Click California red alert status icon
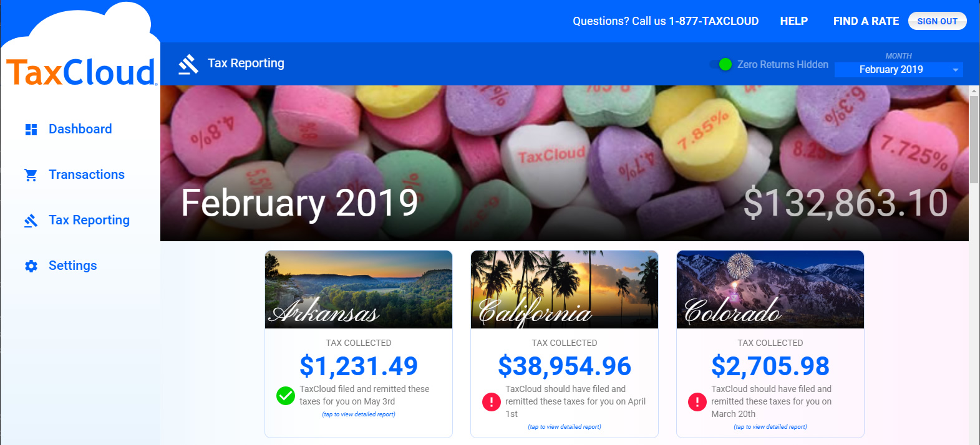Viewport: 980px width, 445px height. [492, 402]
